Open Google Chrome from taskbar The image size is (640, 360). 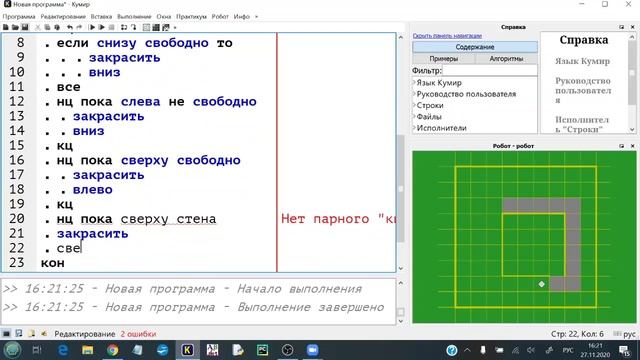[x=112, y=350]
